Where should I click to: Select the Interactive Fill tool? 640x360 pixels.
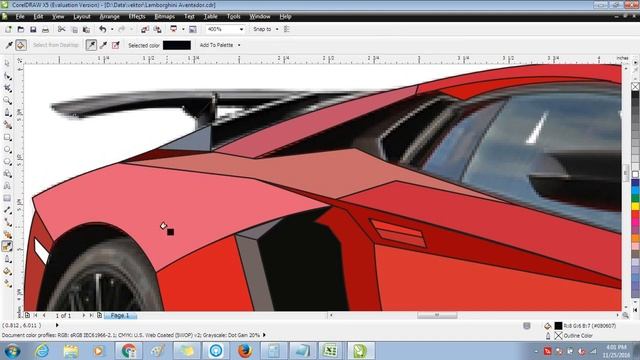(7, 283)
